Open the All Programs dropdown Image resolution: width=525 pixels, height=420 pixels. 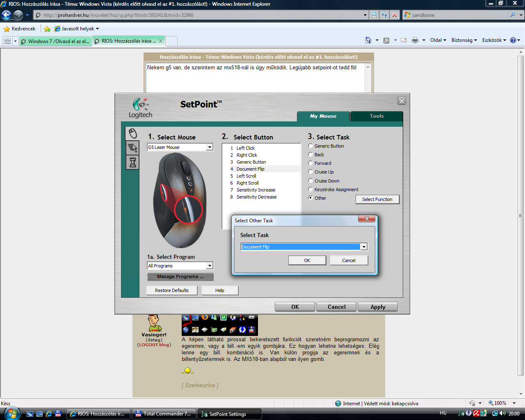tap(210, 266)
